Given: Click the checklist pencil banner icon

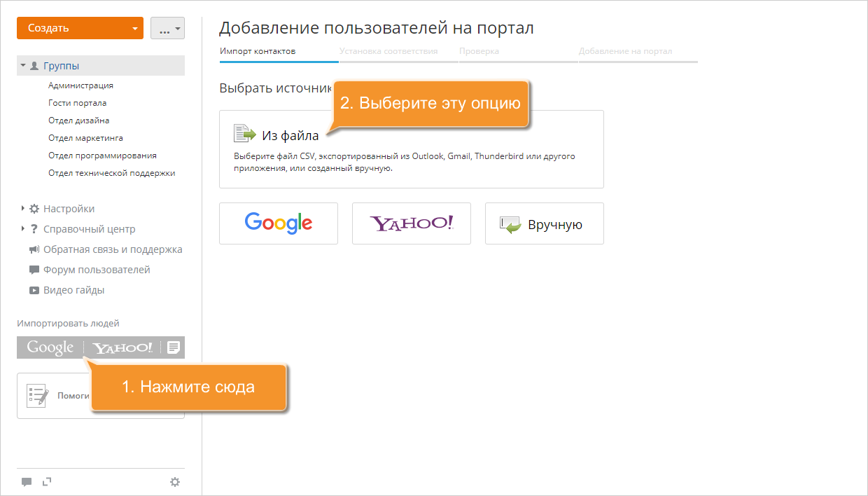Looking at the screenshot, I should [x=38, y=395].
